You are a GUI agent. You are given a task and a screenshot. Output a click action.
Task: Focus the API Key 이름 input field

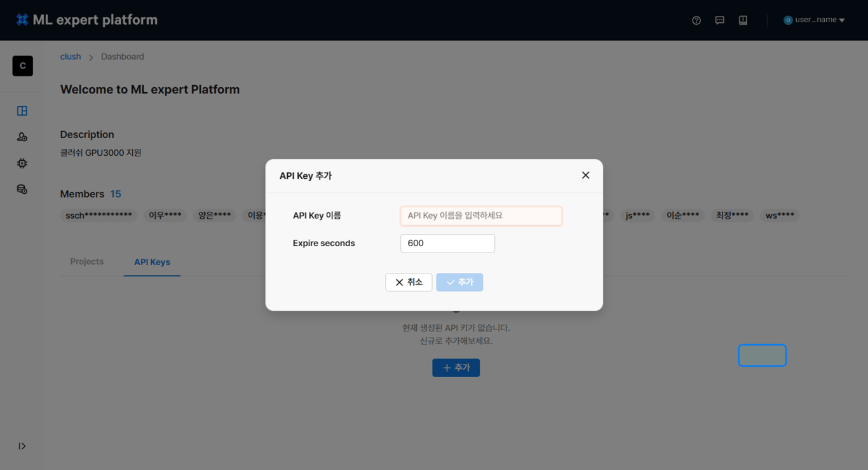481,216
